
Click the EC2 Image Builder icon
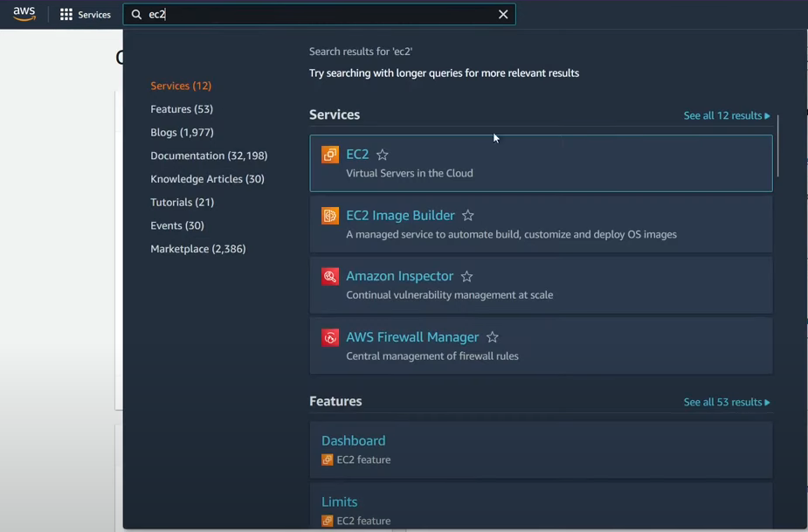pyautogui.click(x=330, y=216)
